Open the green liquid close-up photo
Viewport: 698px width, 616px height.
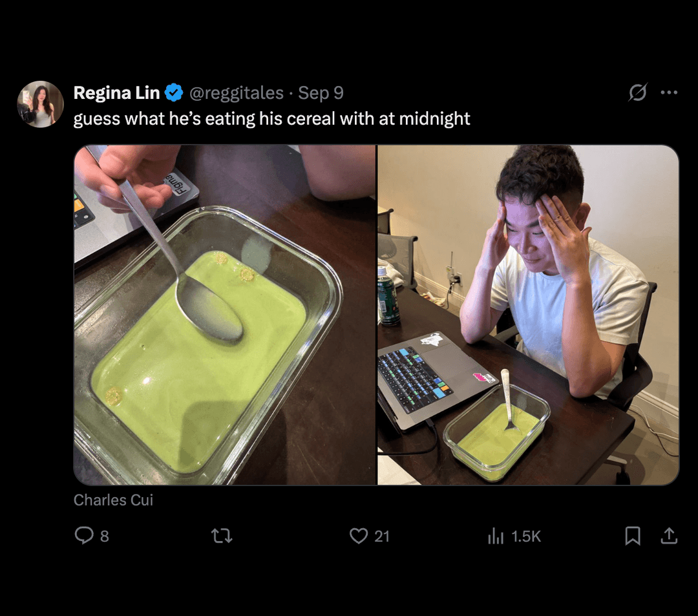coord(224,315)
